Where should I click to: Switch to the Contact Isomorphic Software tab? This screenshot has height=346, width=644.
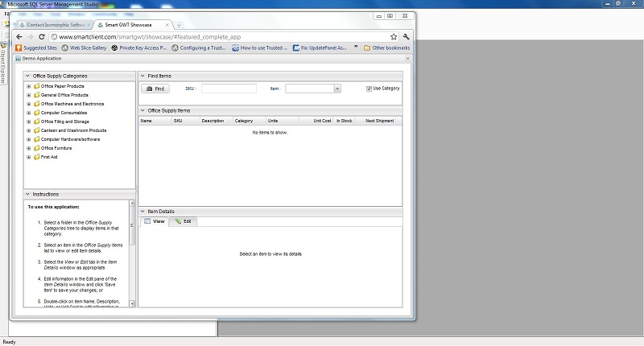54,25
